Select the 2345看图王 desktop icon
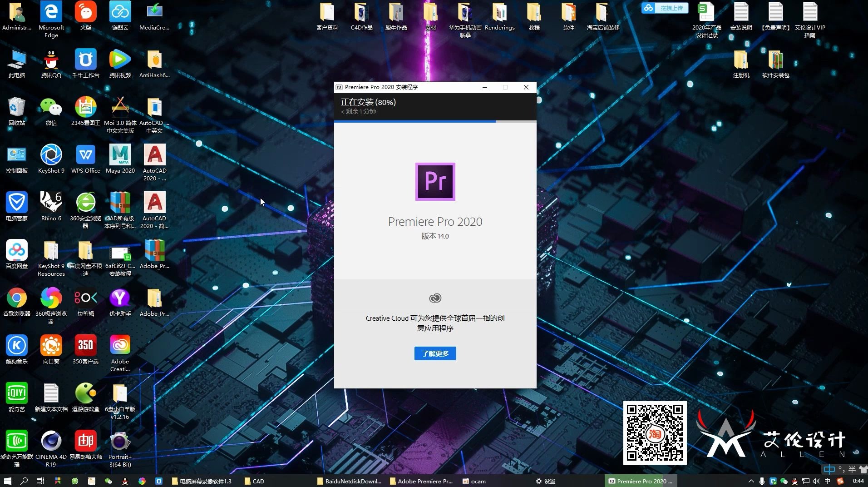The height and width of the screenshot is (487, 868). coord(86,112)
